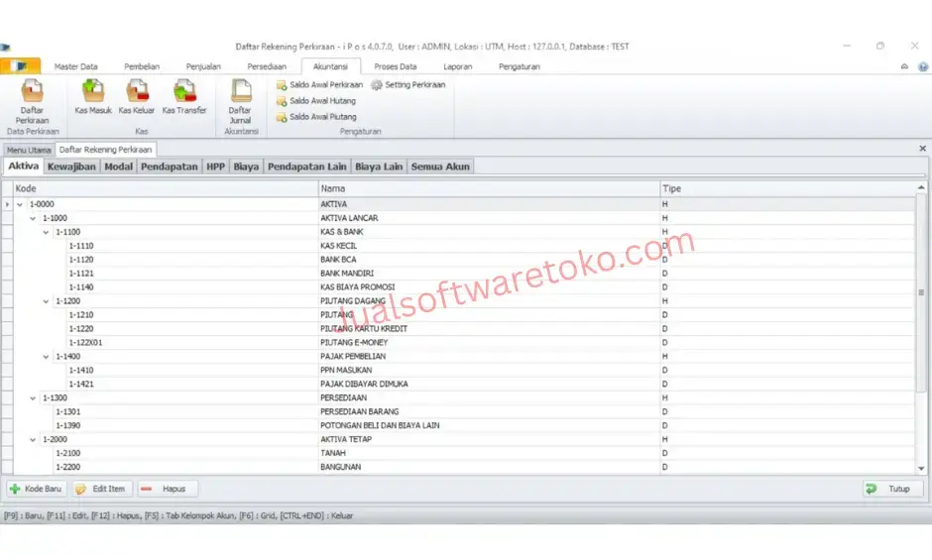The height and width of the screenshot is (560, 932).
Task: Open Daftar Jurnal
Action: [x=240, y=102]
